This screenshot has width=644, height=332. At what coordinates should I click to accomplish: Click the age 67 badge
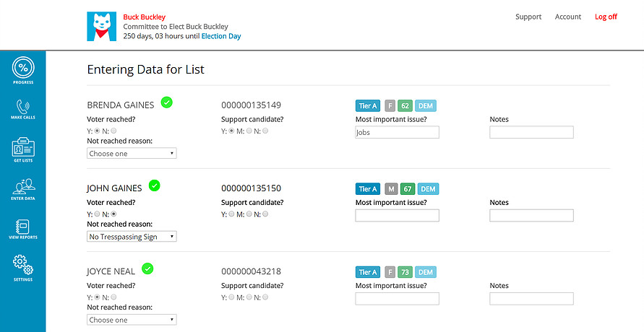(x=408, y=189)
